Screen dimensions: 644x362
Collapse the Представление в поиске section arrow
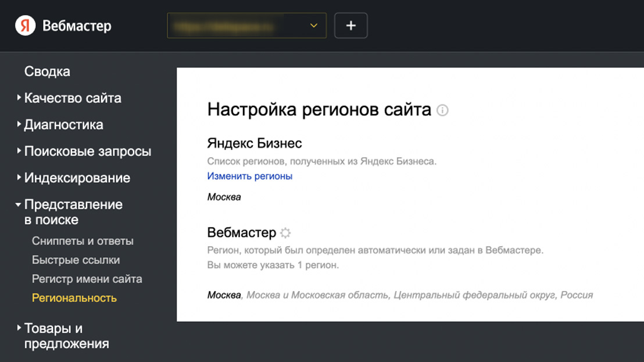(18, 204)
